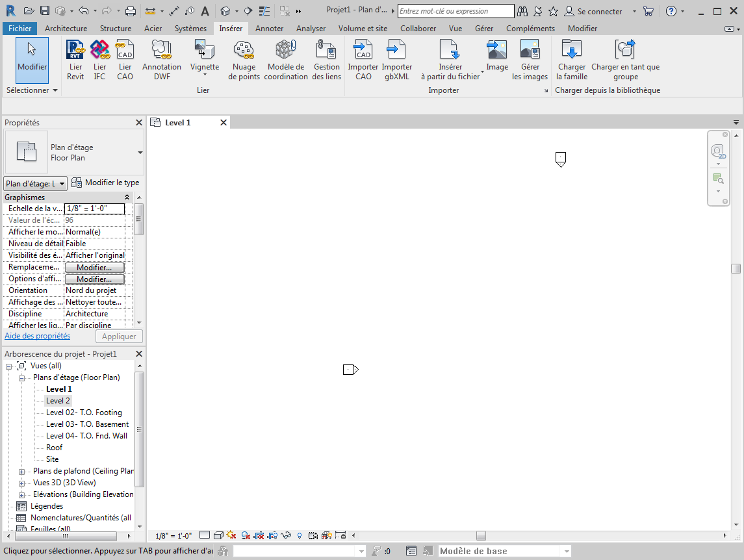Open the Plan d'étage type selector dropdown
This screenshot has height=560, width=744.
pyautogui.click(x=140, y=152)
